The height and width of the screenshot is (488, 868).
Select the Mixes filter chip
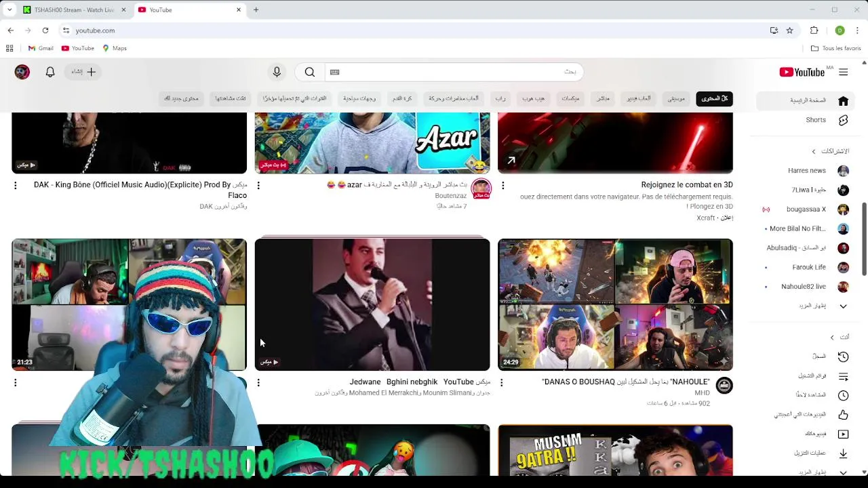coord(570,98)
